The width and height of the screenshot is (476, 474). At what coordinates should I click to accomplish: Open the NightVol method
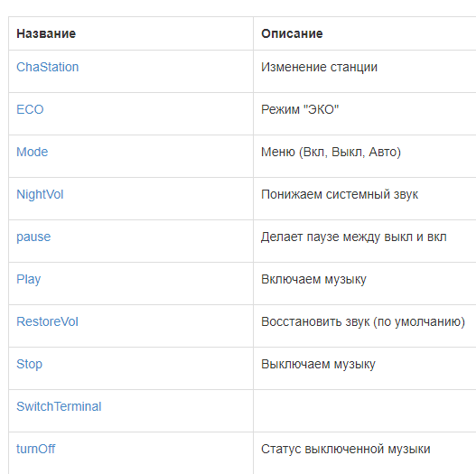click(40, 194)
